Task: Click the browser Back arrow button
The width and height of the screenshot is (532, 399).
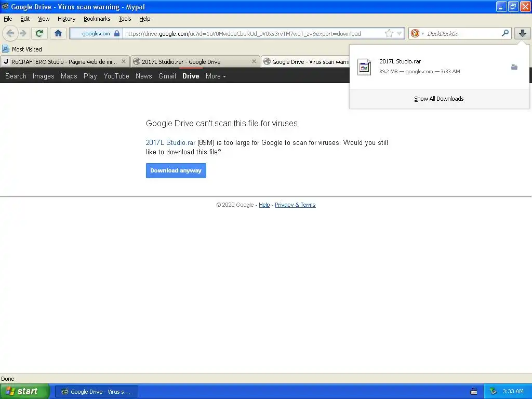Action: point(10,33)
